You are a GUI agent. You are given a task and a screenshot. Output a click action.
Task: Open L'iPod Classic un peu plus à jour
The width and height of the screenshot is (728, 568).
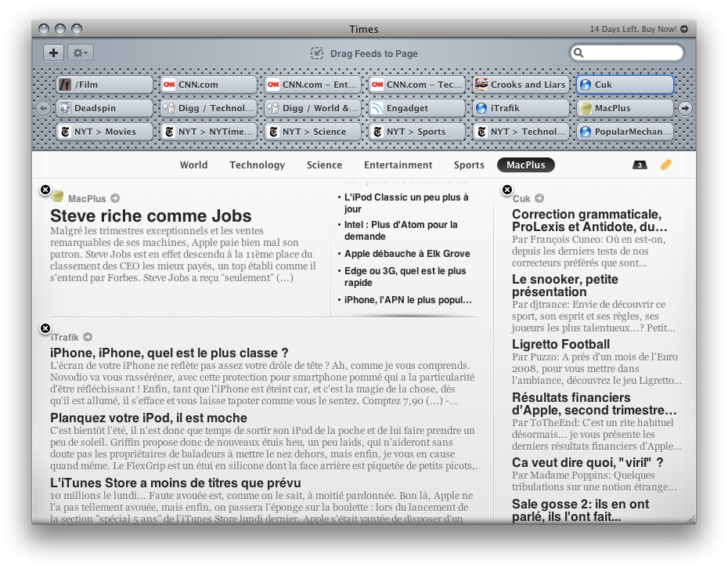pyautogui.click(x=406, y=203)
